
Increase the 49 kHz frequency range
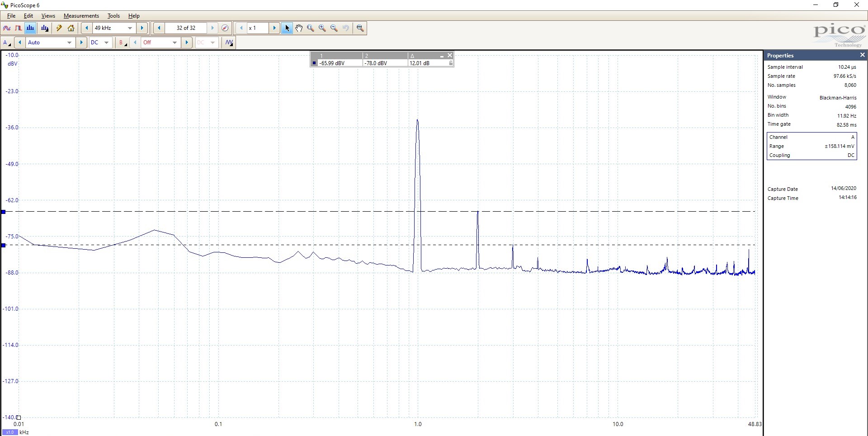142,28
